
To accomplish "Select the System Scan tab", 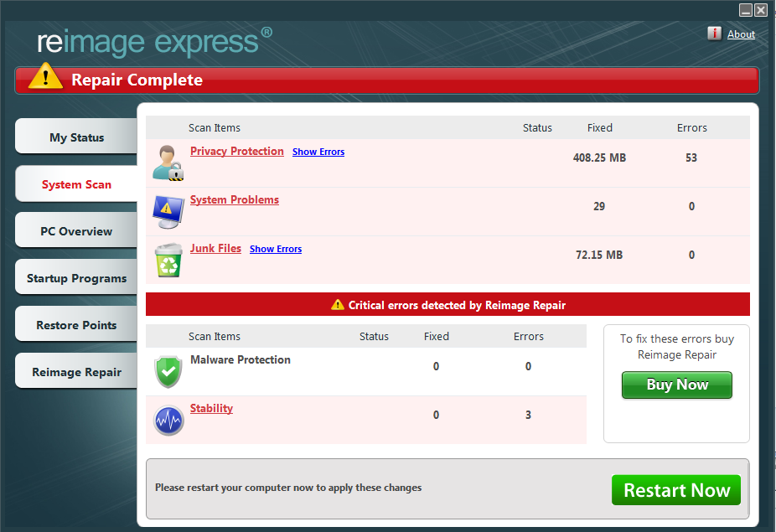I will pyautogui.click(x=76, y=184).
